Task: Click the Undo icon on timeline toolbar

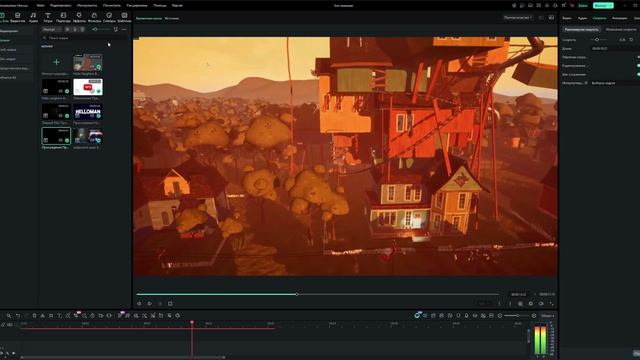Action: pos(18,316)
